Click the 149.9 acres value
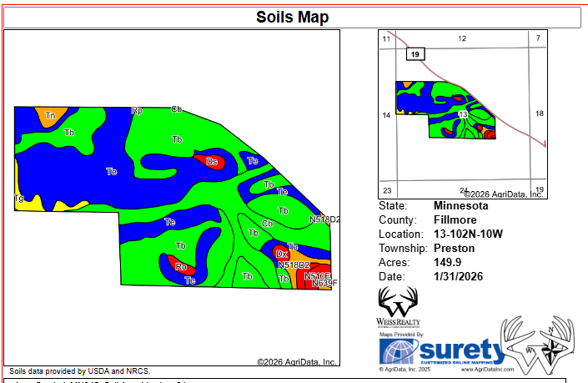 tap(447, 262)
